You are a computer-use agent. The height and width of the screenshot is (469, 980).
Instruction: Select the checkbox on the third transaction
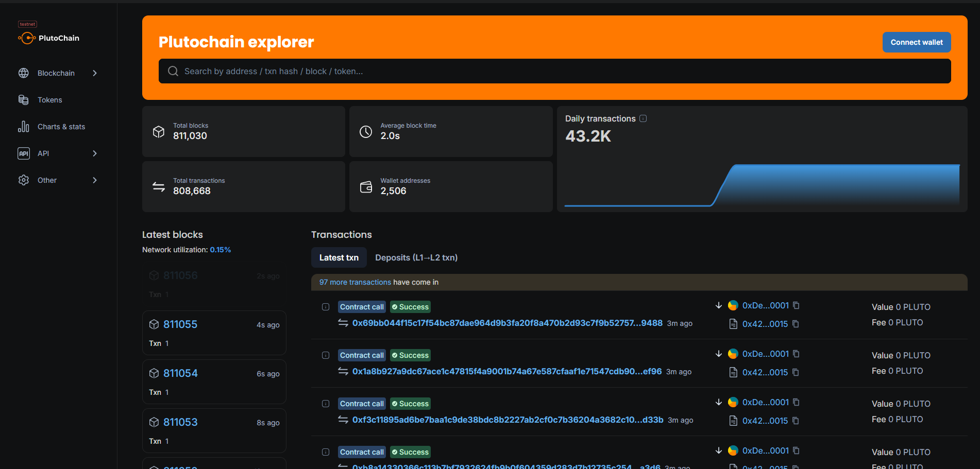point(325,403)
